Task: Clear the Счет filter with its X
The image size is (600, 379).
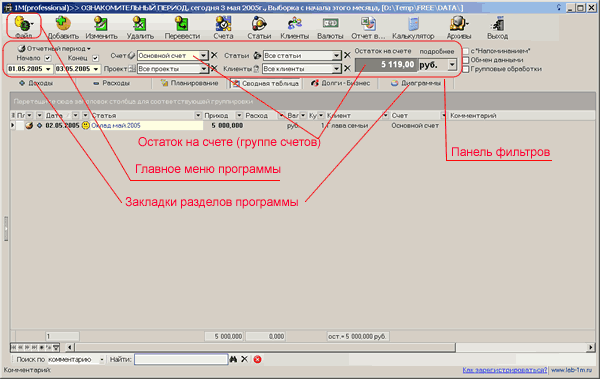Action: pos(214,56)
